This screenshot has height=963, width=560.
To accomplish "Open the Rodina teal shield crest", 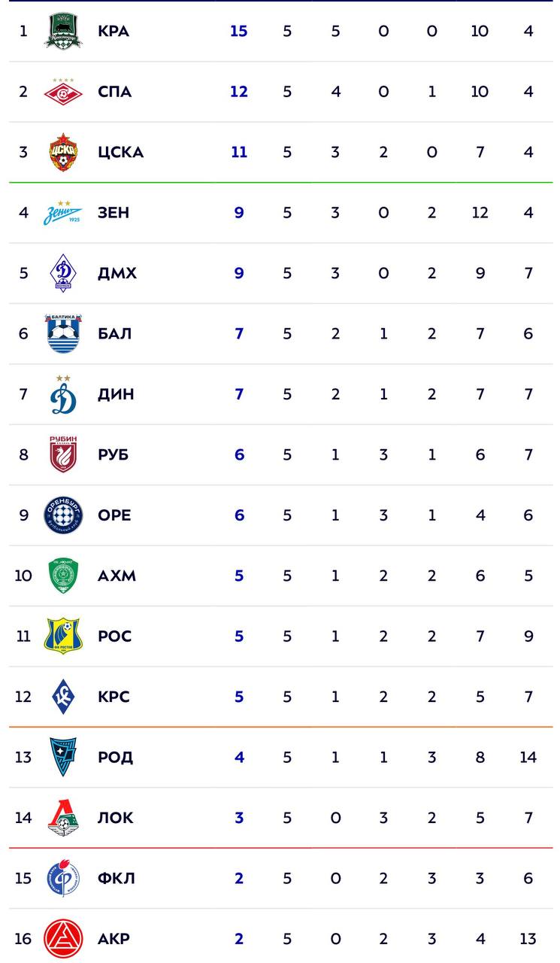I will 62,757.
